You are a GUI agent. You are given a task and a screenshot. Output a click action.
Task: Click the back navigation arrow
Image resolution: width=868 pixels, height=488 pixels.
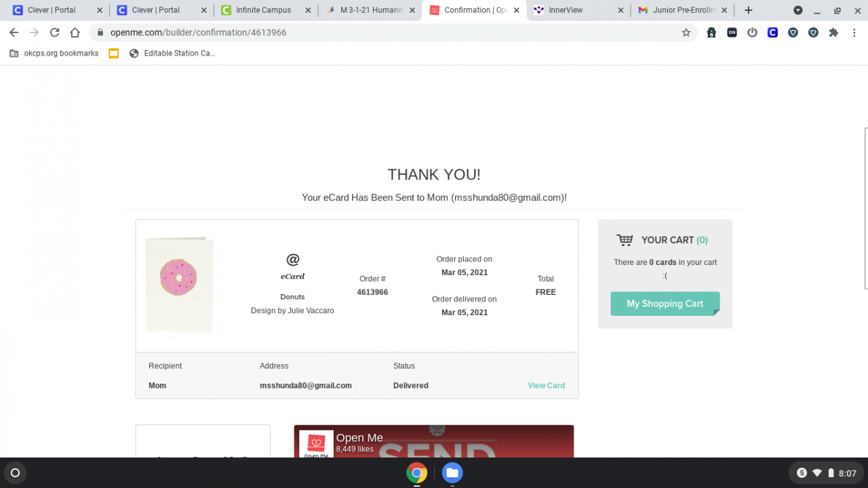(x=14, y=33)
